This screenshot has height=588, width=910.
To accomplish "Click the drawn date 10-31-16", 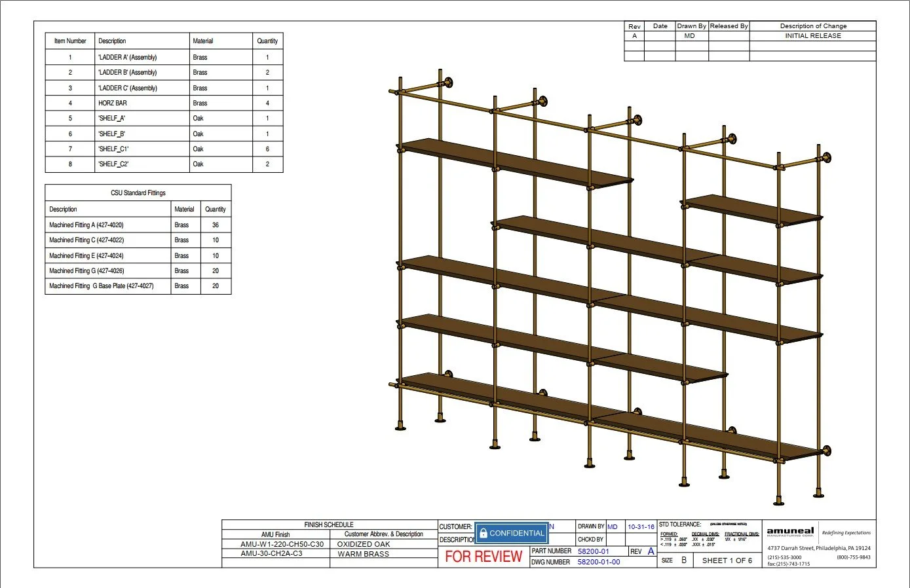I will 641,526.
